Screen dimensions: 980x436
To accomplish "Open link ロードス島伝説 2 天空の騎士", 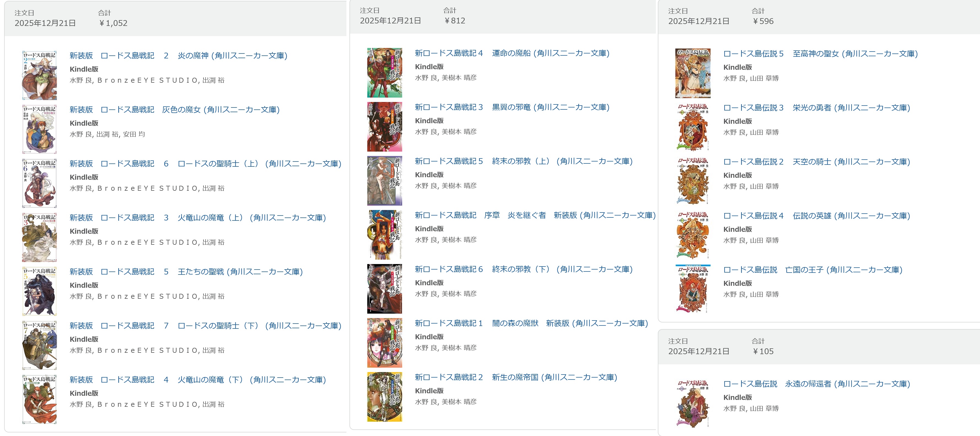I will click(x=817, y=162).
